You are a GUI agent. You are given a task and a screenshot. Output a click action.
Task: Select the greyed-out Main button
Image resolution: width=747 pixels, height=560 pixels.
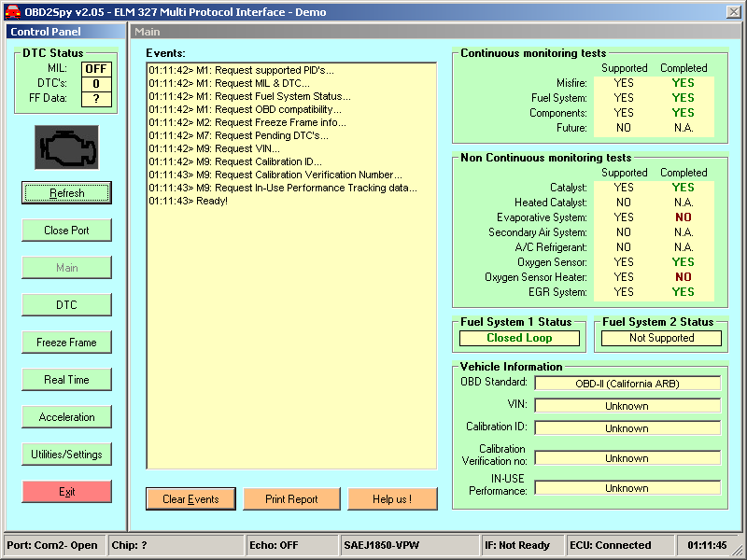point(66,268)
